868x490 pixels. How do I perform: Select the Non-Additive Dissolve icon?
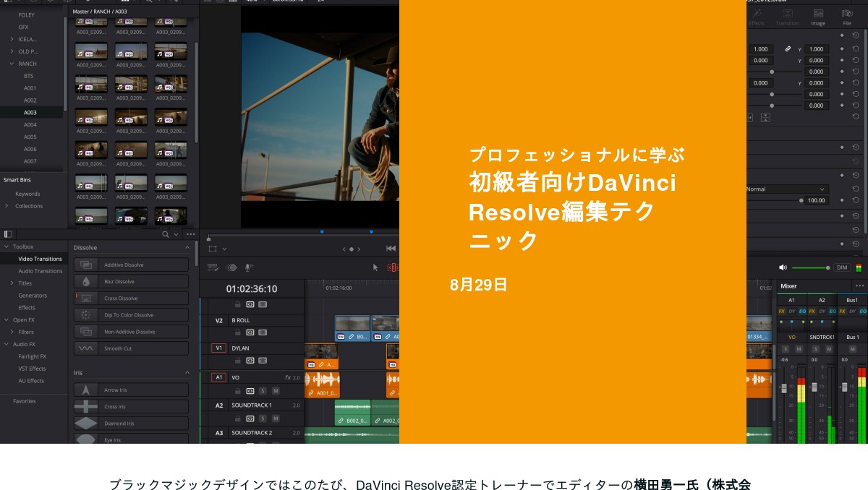pyautogui.click(x=86, y=331)
